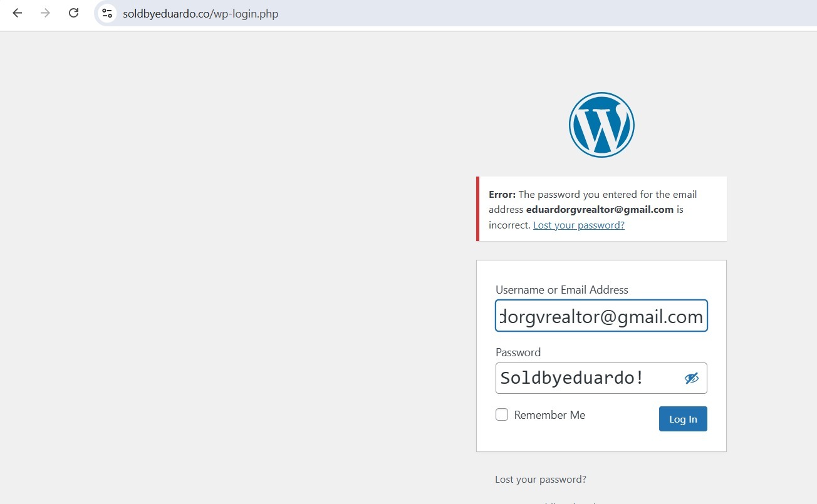Click the browser back arrow
This screenshot has width=817, height=504.
pyautogui.click(x=18, y=13)
